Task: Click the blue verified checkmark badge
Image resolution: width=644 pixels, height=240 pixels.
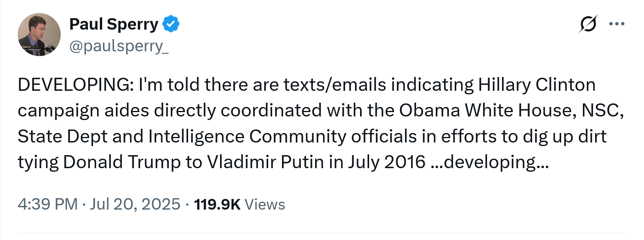Action: coord(171,24)
